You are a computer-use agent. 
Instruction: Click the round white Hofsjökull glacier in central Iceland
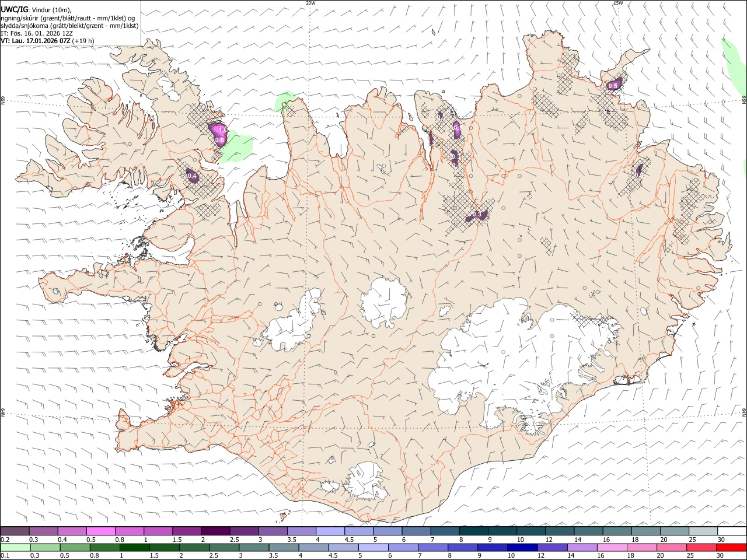(x=383, y=303)
